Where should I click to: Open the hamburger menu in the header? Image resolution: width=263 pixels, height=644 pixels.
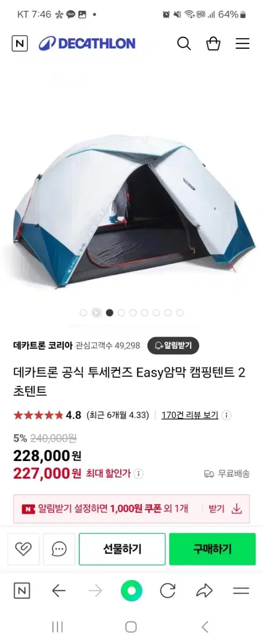point(243,43)
